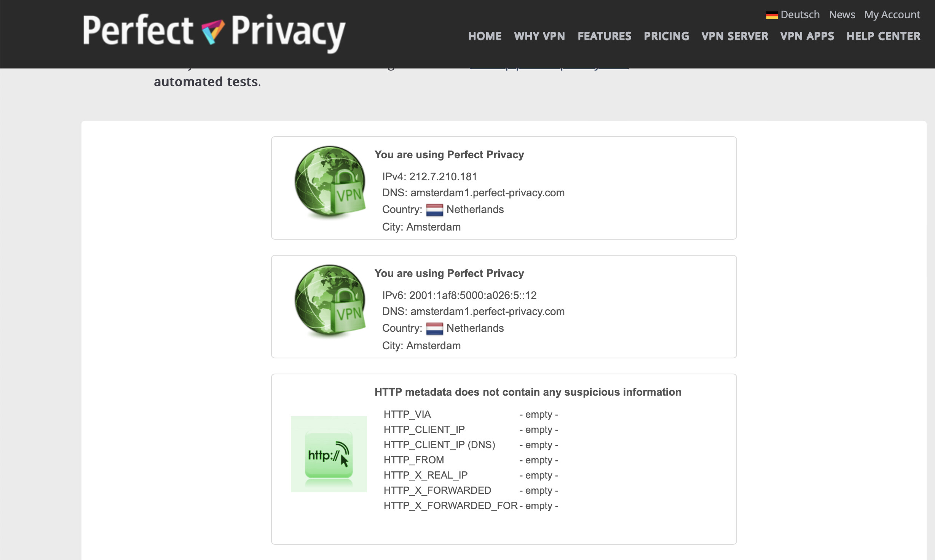Open the HELP CENTER page
This screenshot has width=935, height=560.
883,36
